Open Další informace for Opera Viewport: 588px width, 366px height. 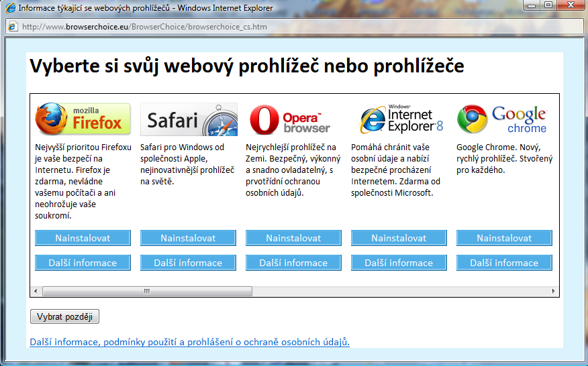(293, 263)
